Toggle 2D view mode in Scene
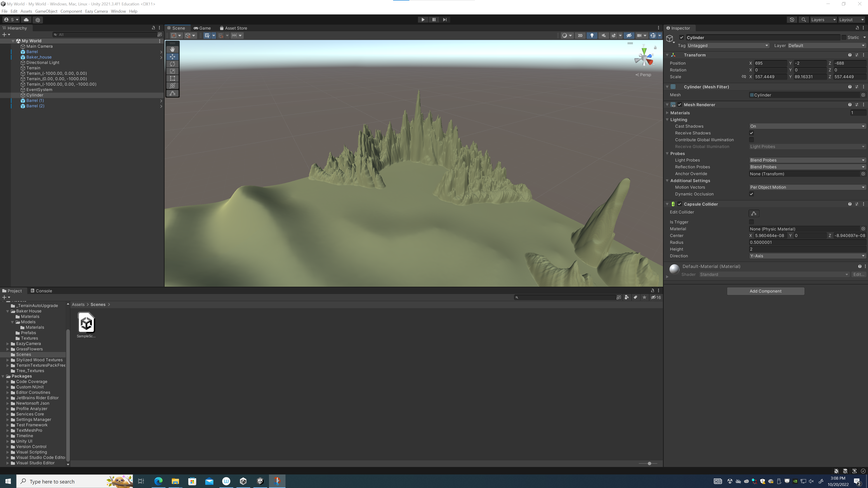Screen dimensions: 868x488 pyautogui.click(x=580, y=35)
